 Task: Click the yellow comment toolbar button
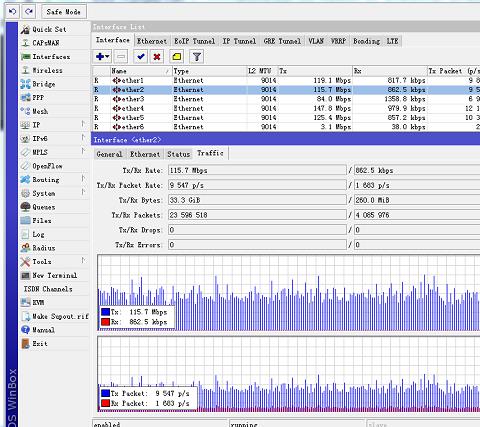[x=177, y=57]
